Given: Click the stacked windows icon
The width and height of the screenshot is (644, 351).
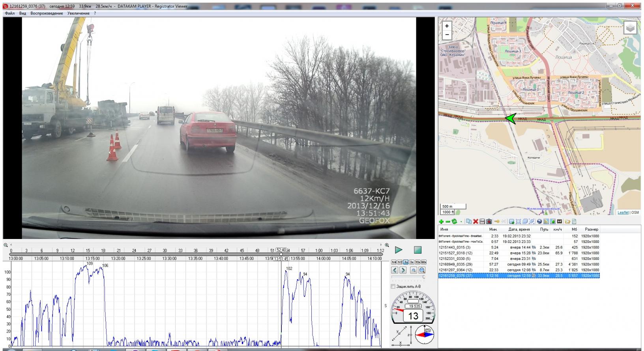Looking at the screenshot, I should coord(525,222).
